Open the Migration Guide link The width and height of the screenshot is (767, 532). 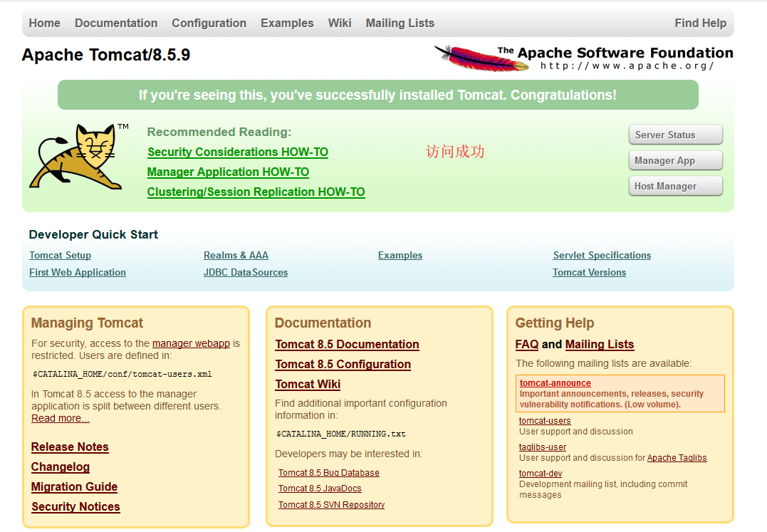[74, 487]
